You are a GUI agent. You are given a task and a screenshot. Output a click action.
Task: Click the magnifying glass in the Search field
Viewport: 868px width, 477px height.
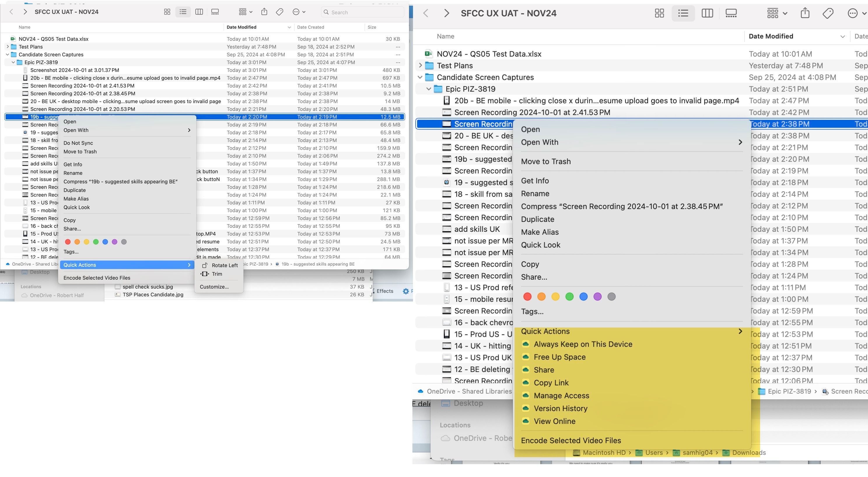326,12
